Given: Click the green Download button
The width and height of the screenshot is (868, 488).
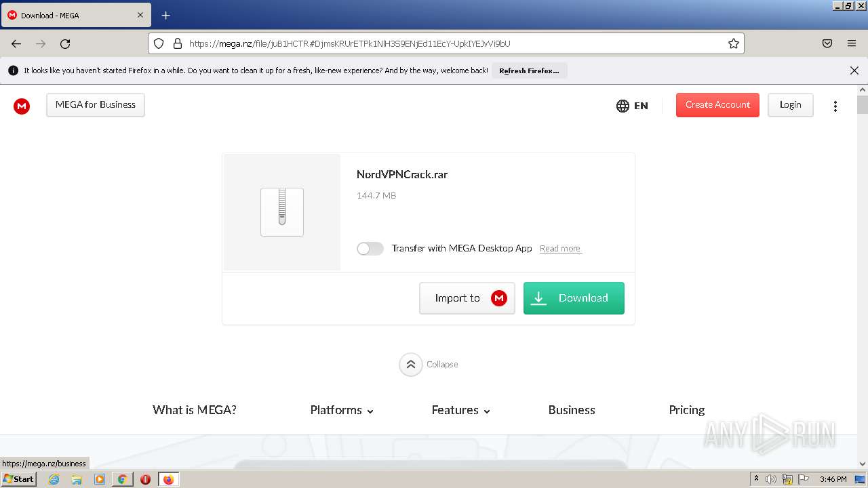Looking at the screenshot, I should click(574, 298).
